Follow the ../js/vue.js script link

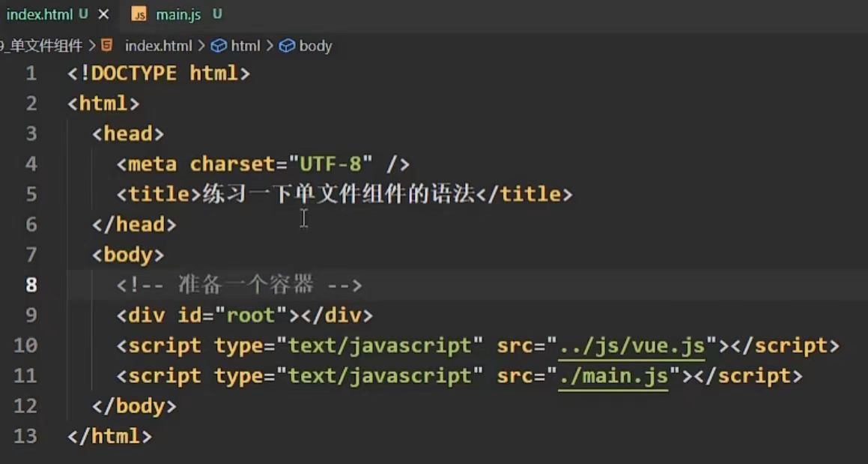[x=631, y=346]
